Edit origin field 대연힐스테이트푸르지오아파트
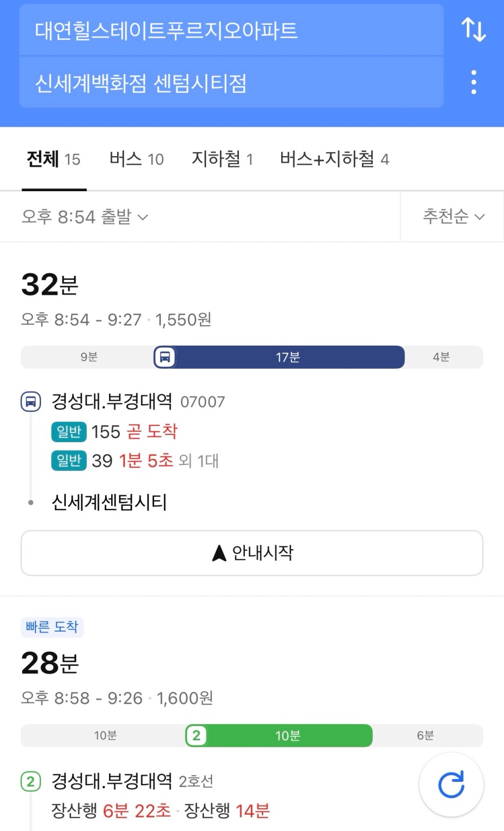 231,30
